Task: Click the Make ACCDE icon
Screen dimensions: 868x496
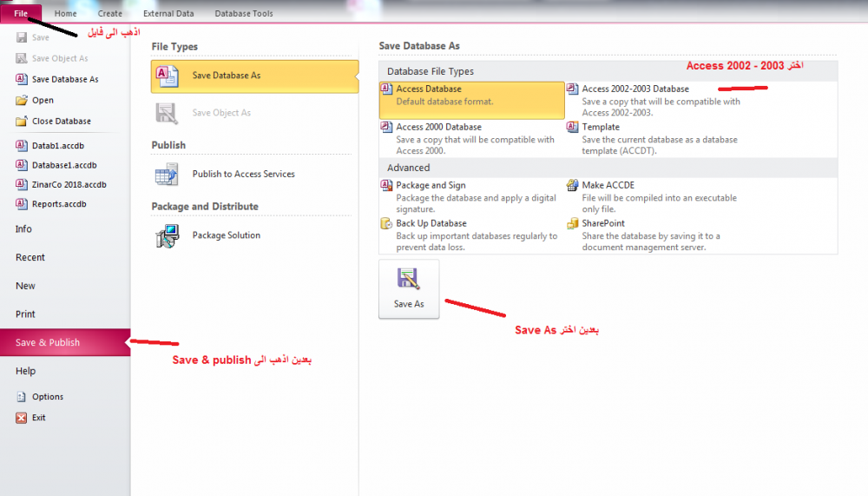Action: 572,185
